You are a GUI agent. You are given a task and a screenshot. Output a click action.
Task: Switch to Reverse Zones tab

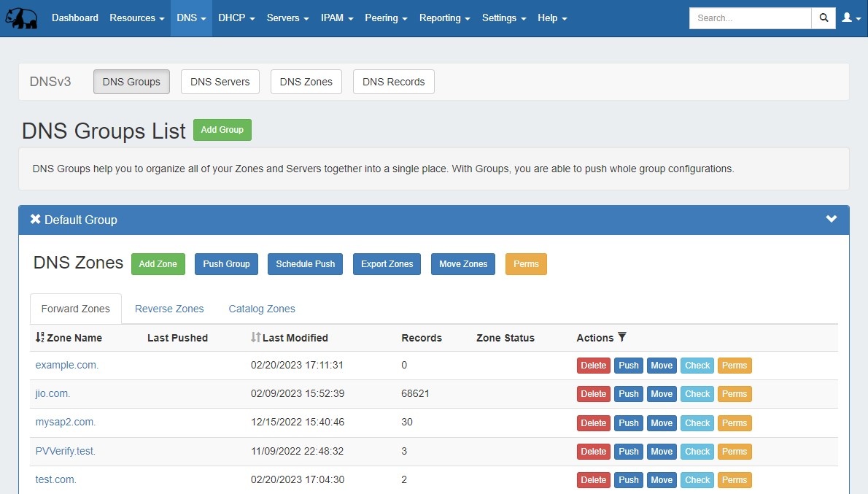click(x=169, y=309)
